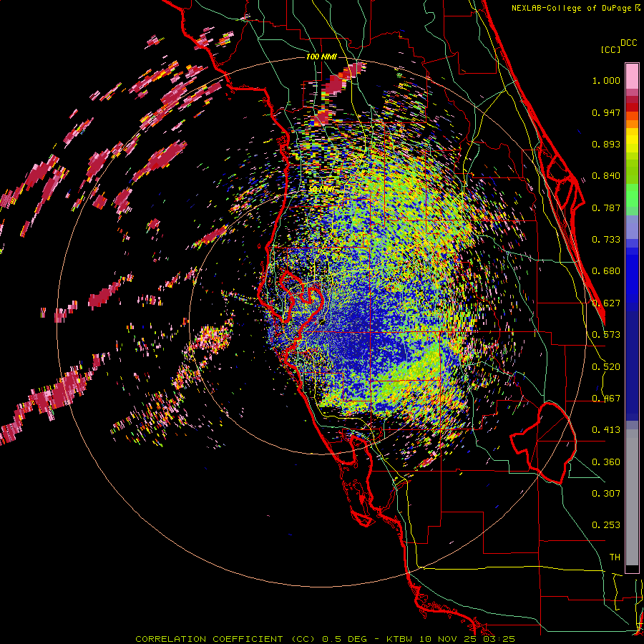Click the 0.787 scale value
Viewport: 644px width, 644px height.
(x=606, y=208)
